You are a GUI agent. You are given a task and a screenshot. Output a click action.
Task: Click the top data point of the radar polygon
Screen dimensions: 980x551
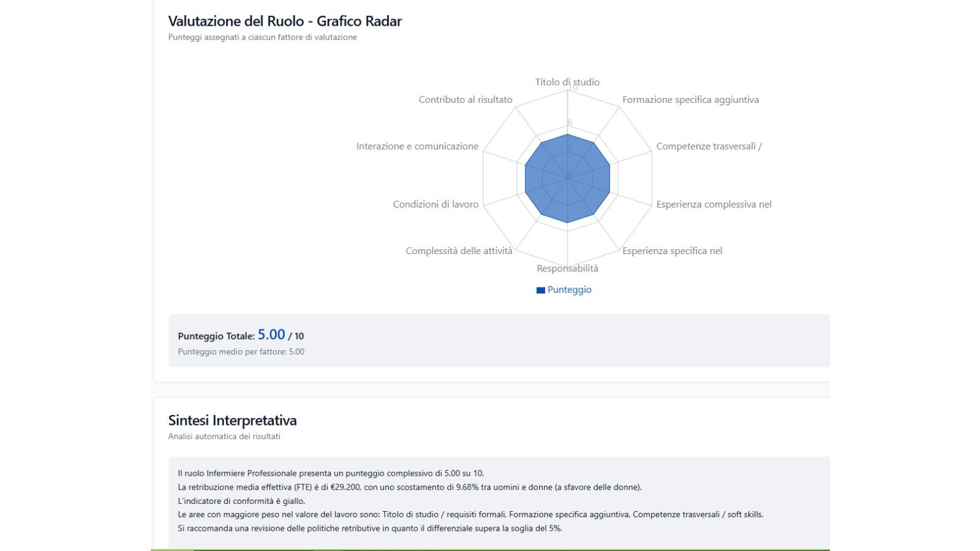[567, 134]
